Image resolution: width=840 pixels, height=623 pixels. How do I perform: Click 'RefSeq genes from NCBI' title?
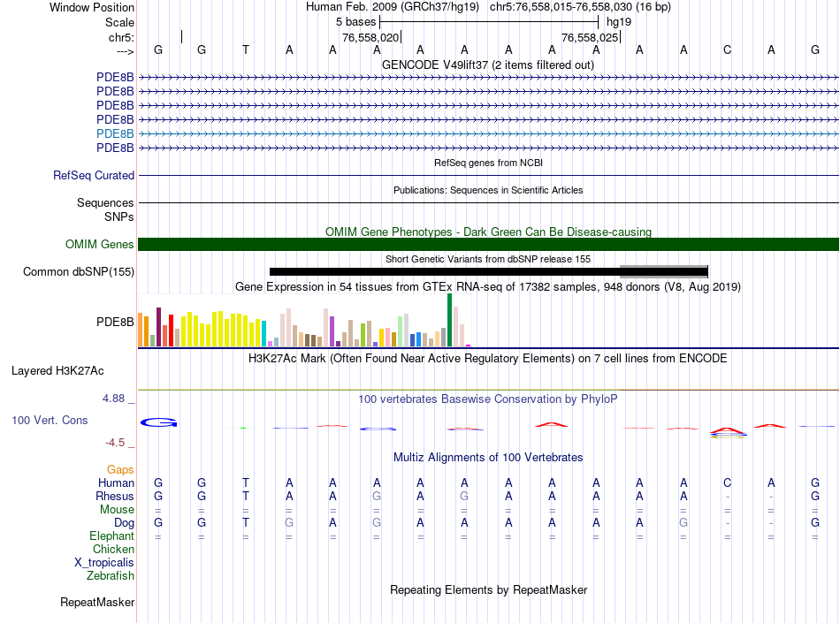click(x=488, y=163)
